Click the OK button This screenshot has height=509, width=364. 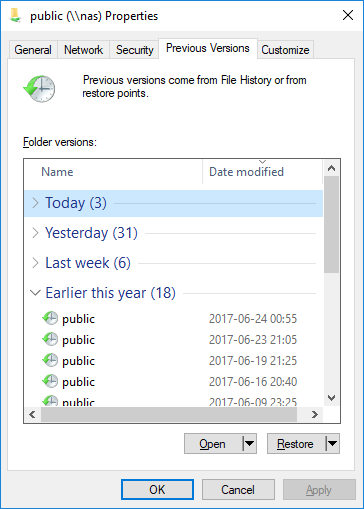[x=157, y=489]
